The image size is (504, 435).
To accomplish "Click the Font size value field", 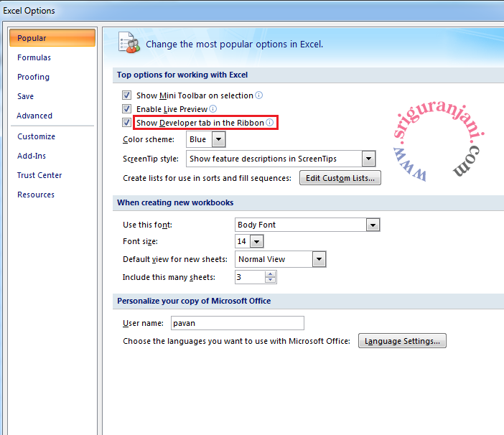I will pos(243,241).
